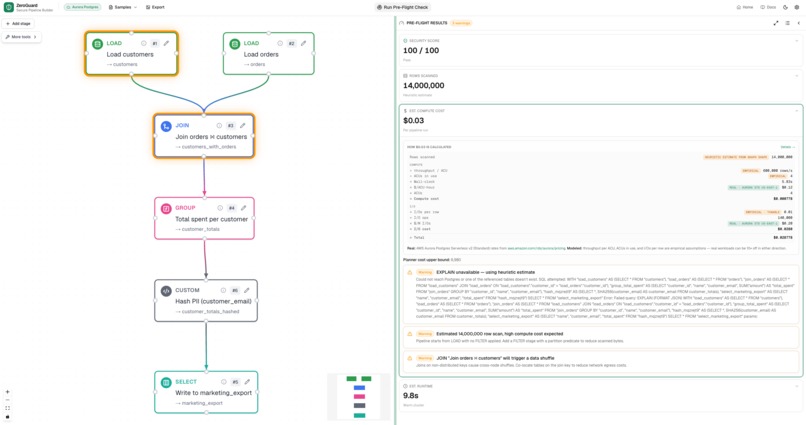Select the Load customers node title
This screenshot has height=425, width=806.
(x=130, y=54)
